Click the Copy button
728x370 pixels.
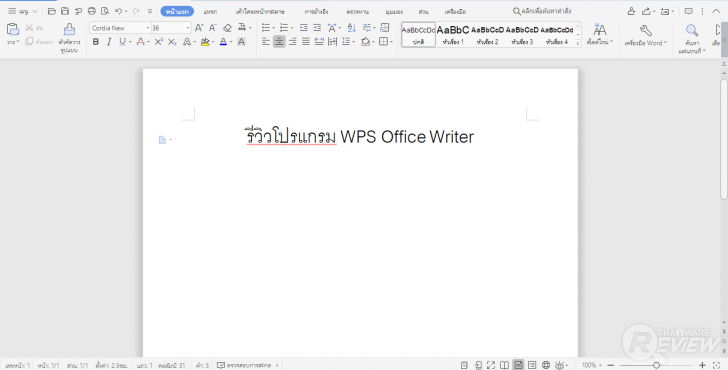tap(39, 42)
